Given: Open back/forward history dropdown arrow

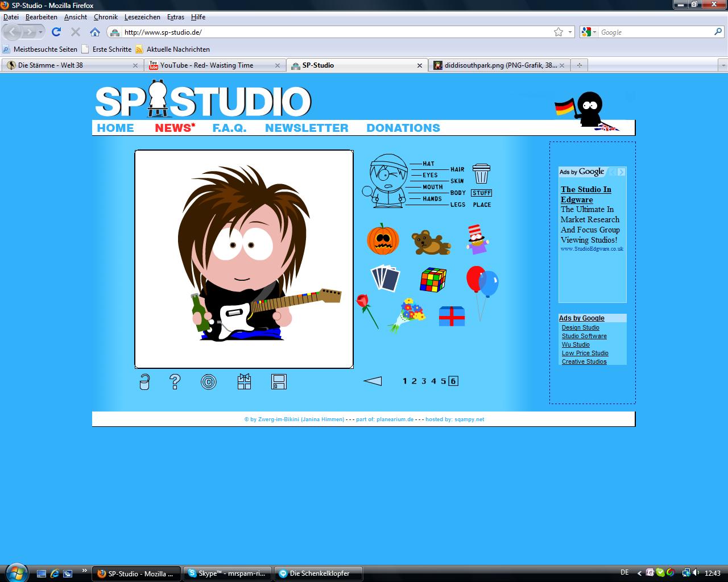Looking at the screenshot, I should click(x=40, y=32).
